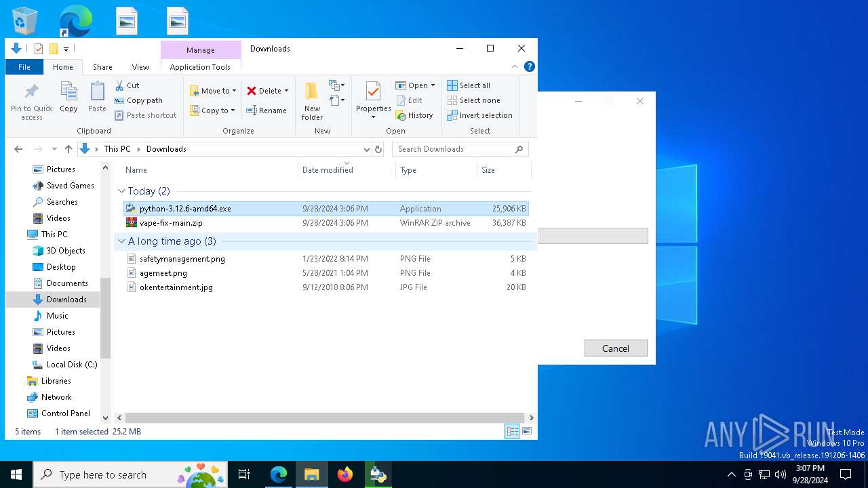Viewport: 868px width, 488px height.
Task: Sort by the Type column header
Action: click(436, 170)
